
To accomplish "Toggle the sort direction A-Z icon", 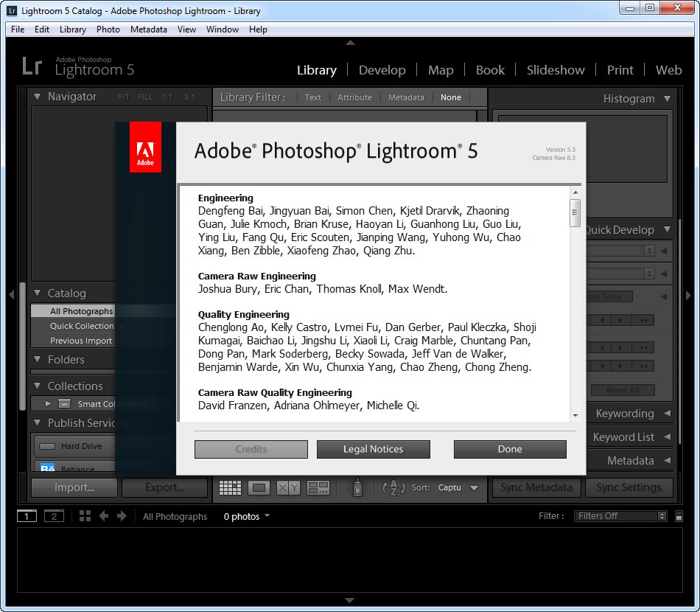I will point(393,487).
